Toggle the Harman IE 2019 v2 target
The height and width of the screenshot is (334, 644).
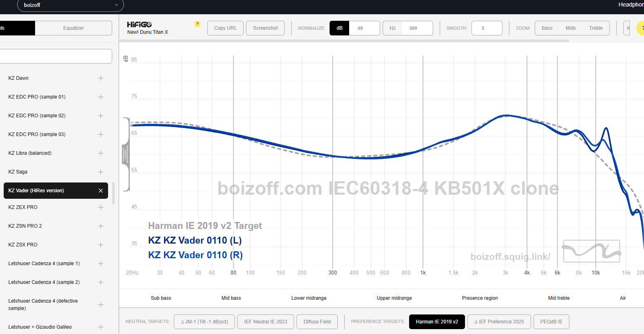click(x=437, y=322)
